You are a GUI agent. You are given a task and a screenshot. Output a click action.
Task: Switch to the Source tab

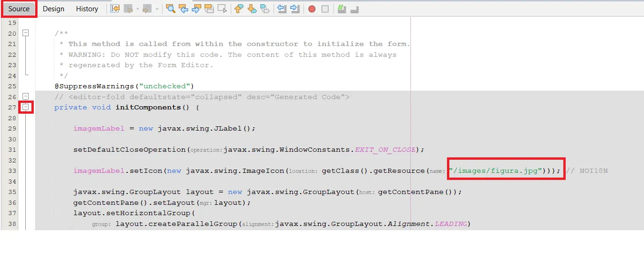coord(19,8)
